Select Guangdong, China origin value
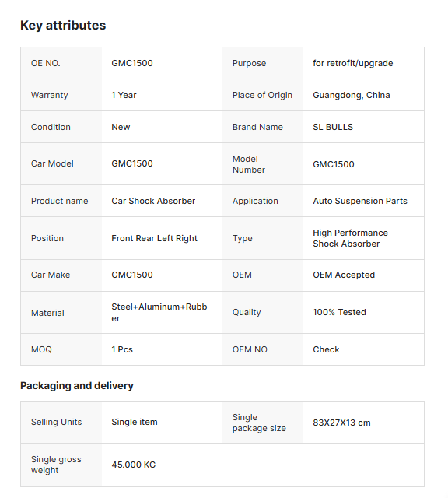The image size is (448, 498). click(x=351, y=95)
